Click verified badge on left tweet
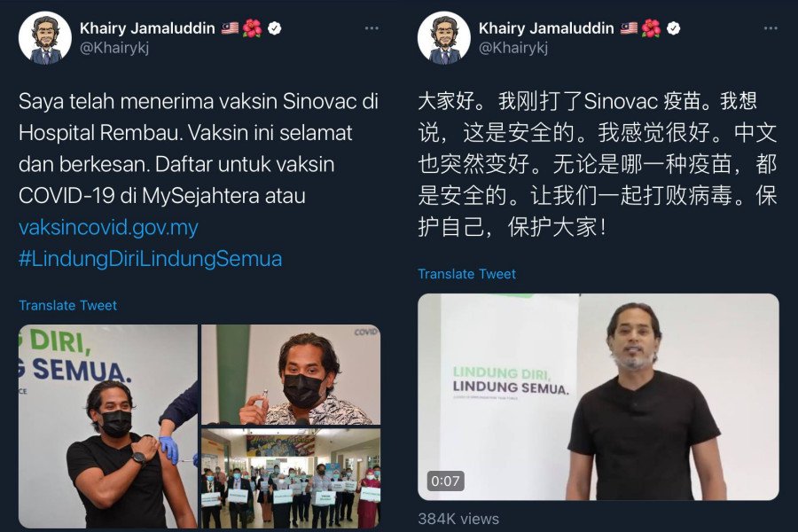This screenshot has height=532, width=798. [274, 28]
